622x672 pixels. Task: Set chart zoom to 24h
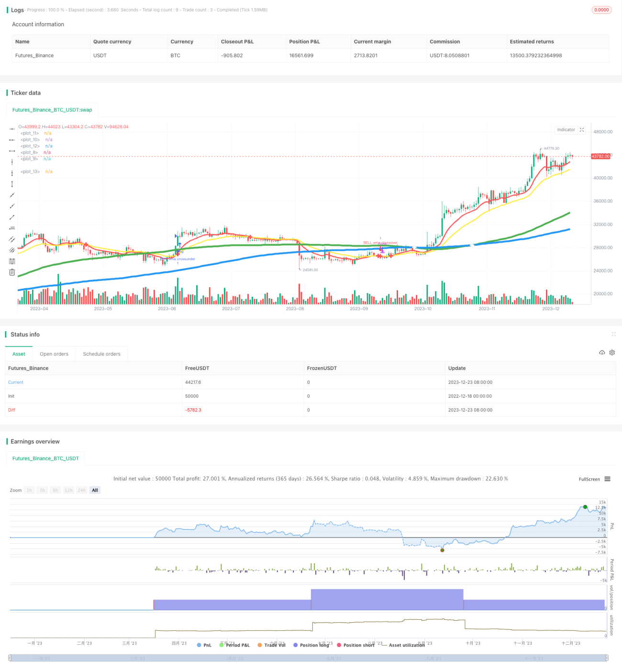[82, 490]
